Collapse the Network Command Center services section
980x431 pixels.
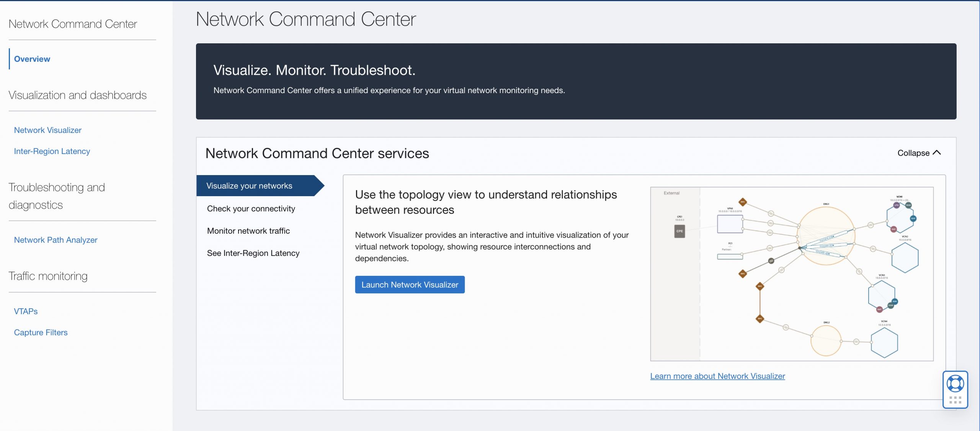[919, 153]
